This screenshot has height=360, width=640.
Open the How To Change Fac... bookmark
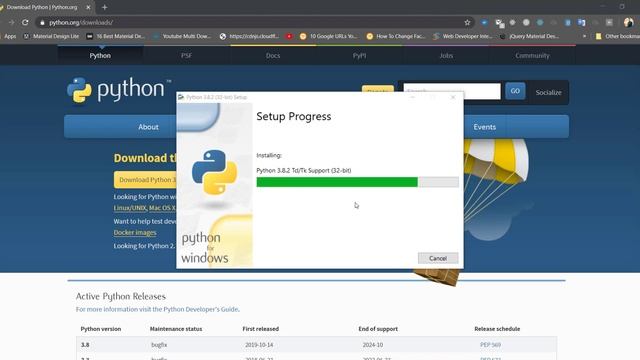(396, 36)
